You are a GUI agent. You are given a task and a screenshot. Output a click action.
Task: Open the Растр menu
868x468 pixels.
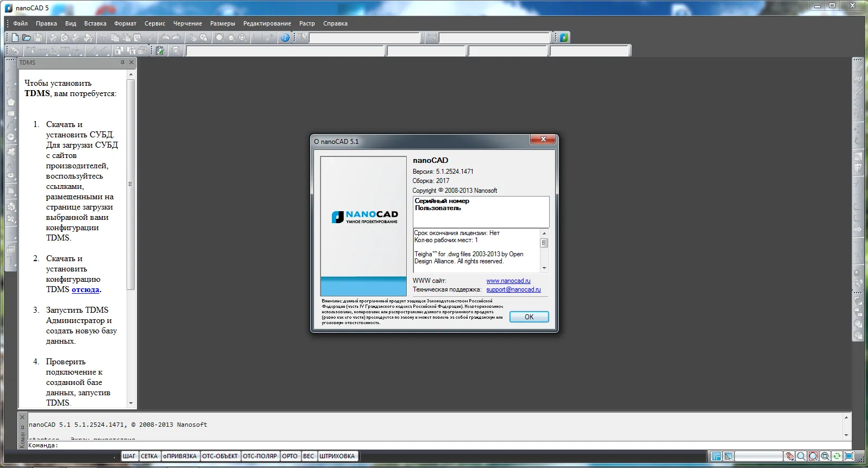pos(307,23)
